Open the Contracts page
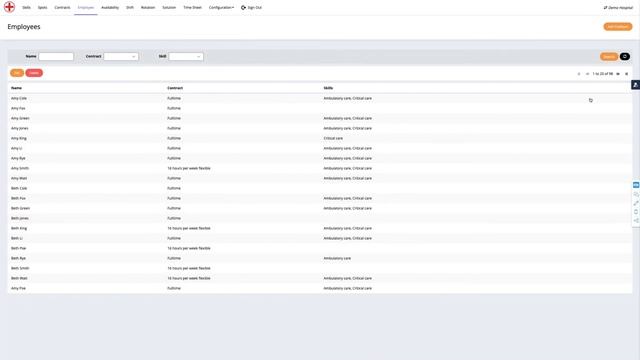This screenshot has width=640, height=360. point(62,7)
